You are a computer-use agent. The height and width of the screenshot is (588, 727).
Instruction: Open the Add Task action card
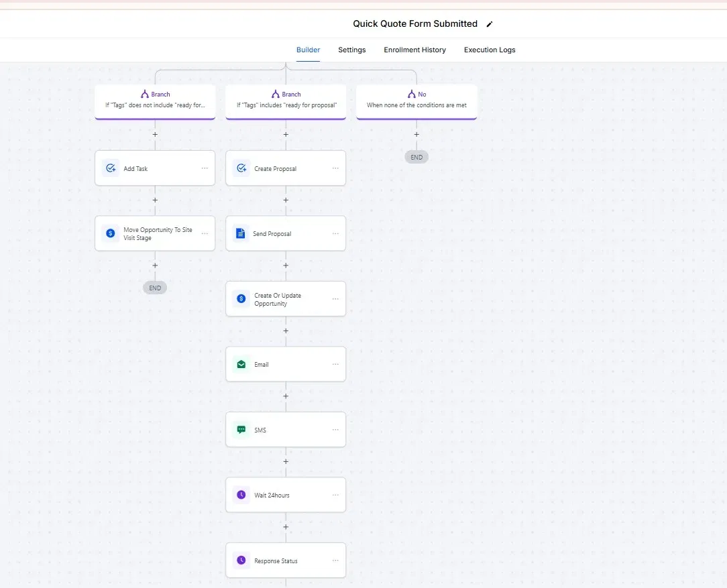155,168
